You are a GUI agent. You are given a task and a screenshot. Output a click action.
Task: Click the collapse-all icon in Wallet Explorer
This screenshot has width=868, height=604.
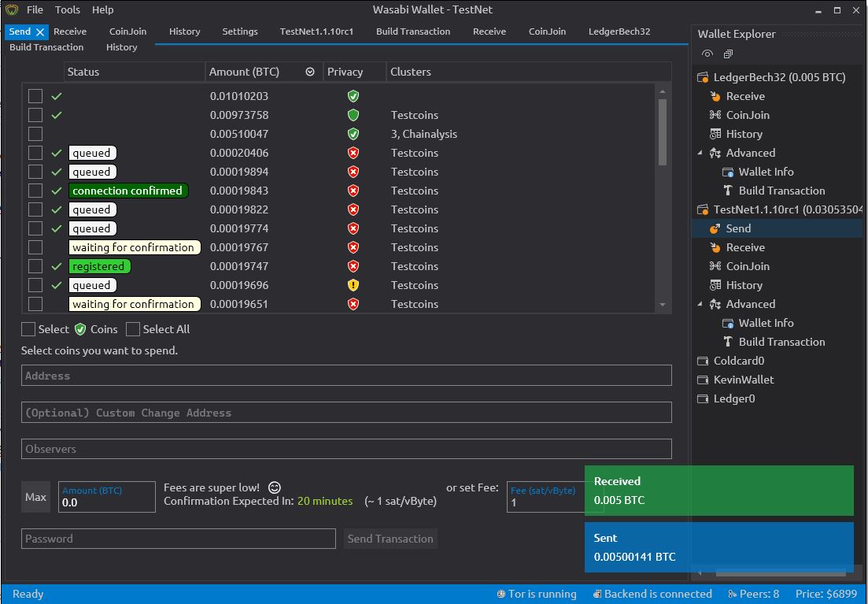[728, 54]
